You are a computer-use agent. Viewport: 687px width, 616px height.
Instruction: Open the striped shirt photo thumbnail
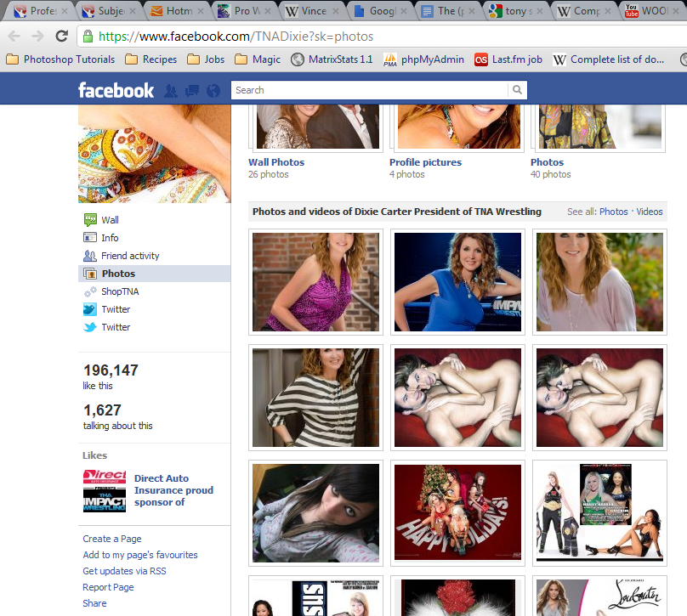coord(315,397)
